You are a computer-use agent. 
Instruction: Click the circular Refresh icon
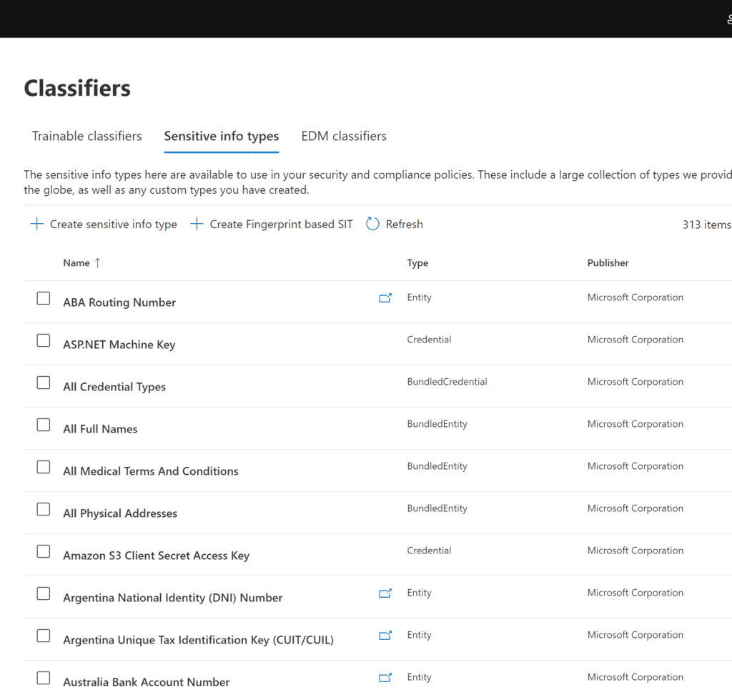pyautogui.click(x=372, y=224)
